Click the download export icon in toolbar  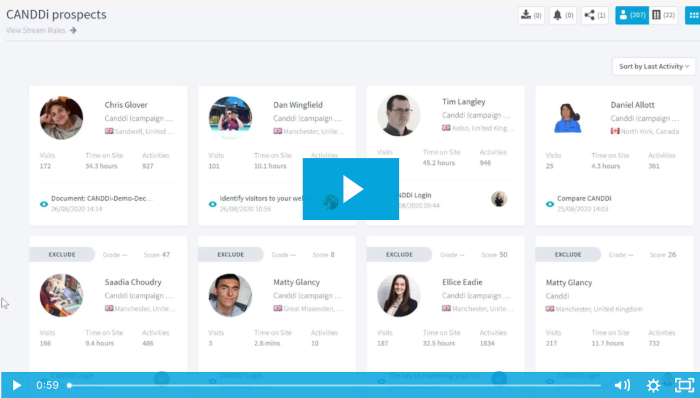point(531,15)
